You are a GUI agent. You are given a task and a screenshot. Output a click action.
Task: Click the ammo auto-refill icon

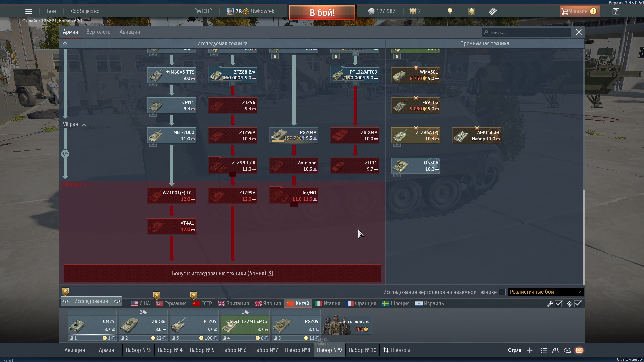[x=569, y=304]
